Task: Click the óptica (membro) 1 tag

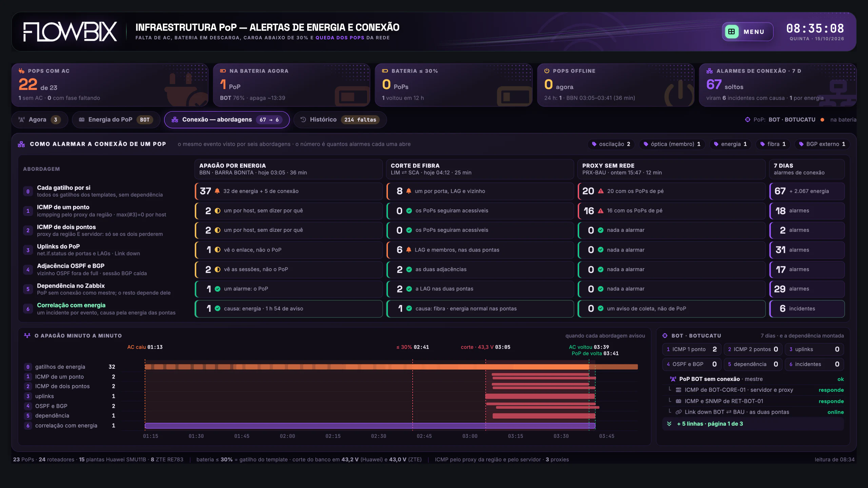Action: pos(672,144)
